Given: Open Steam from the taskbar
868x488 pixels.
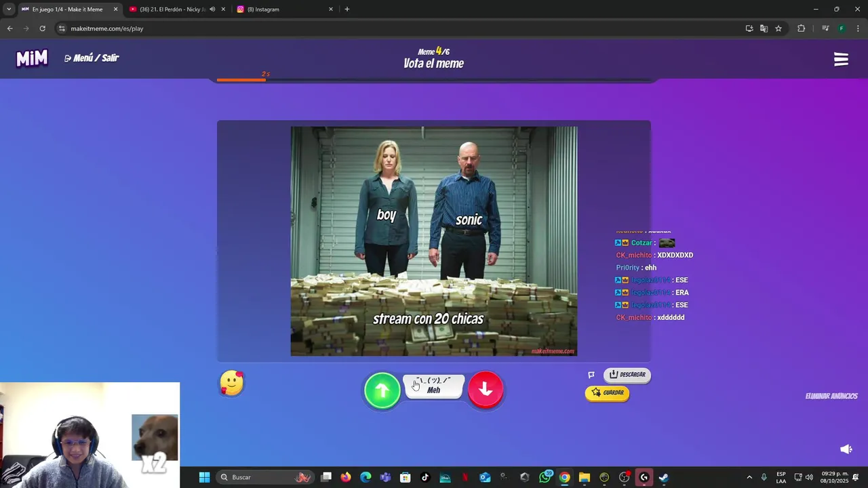Looking at the screenshot, I should (x=664, y=477).
